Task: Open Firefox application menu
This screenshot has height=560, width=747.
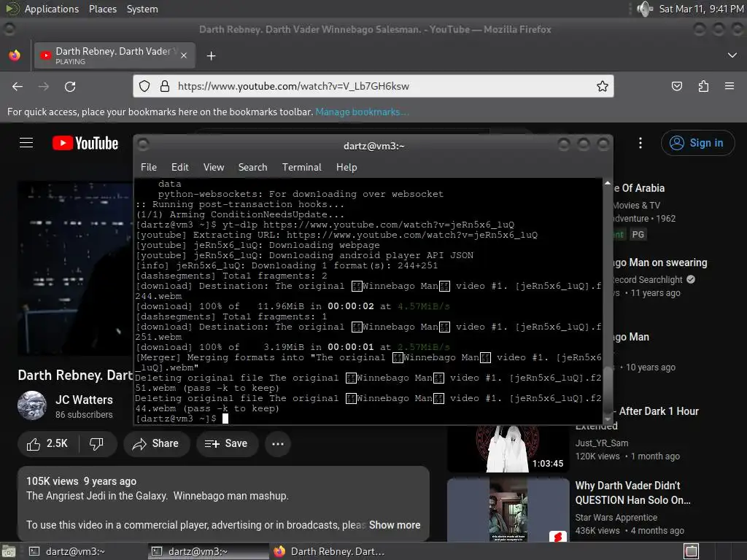Action: click(x=729, y=86)
